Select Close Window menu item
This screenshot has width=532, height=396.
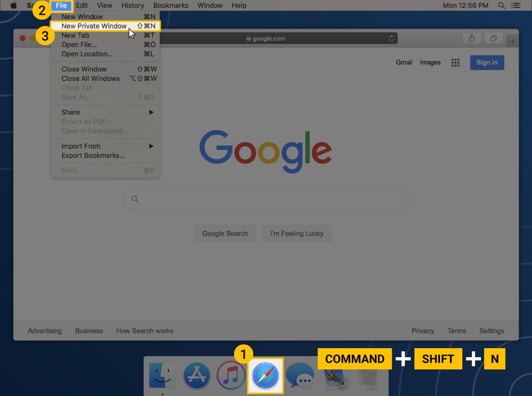coord(105,69)
